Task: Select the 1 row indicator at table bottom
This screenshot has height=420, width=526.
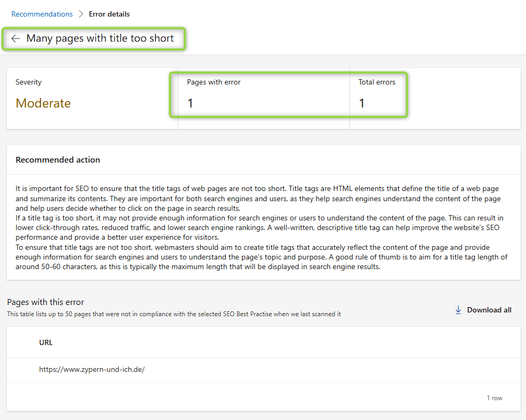Action: click(x=493, y=398)
